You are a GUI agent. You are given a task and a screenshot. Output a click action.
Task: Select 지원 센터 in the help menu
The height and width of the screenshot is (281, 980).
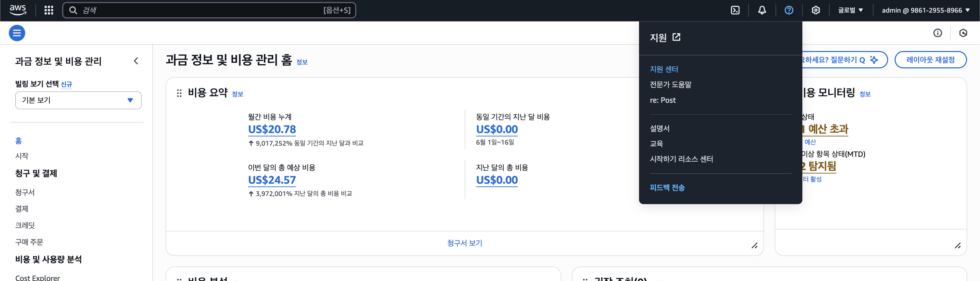664,69
